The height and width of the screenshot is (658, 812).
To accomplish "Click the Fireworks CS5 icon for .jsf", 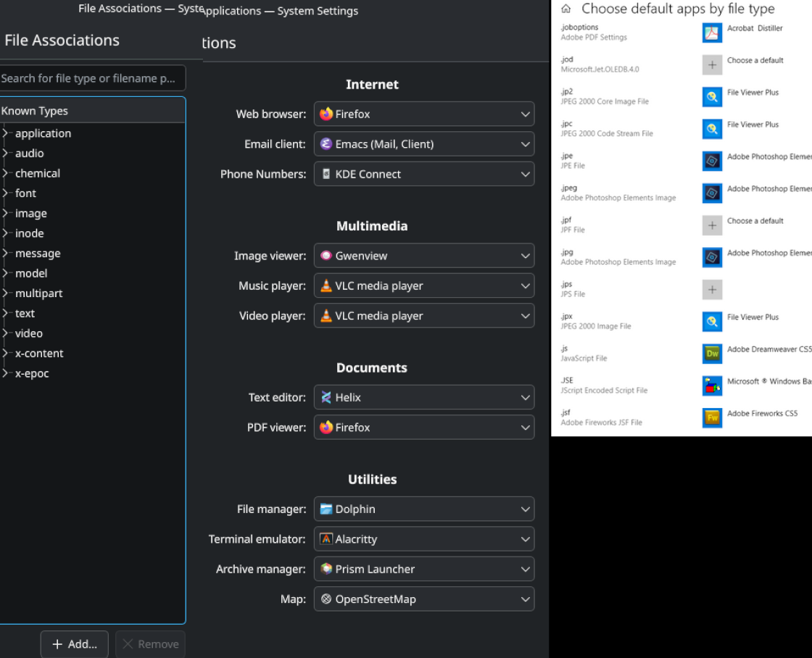I will pos(712,418).
